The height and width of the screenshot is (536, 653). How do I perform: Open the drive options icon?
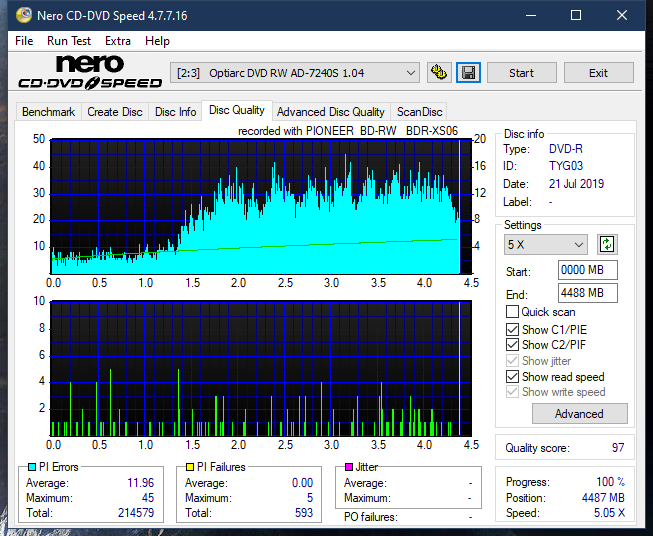(x=439, y=73)
